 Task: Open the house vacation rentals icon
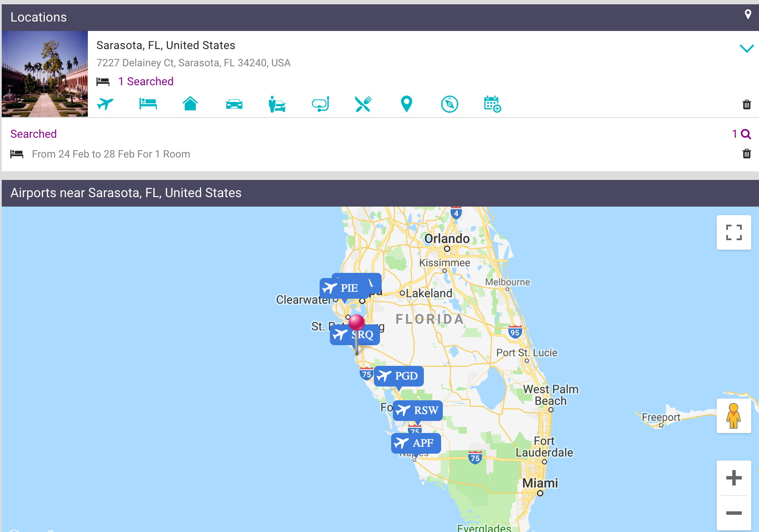[x=190, y=104]
